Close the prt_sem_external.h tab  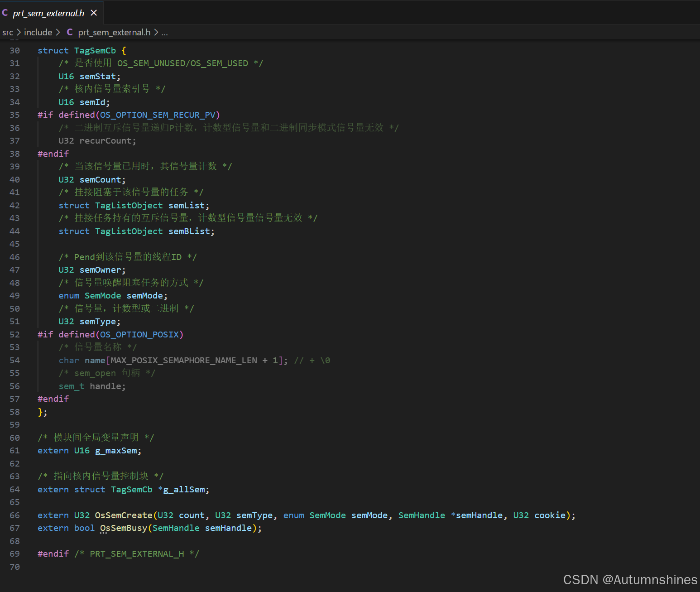click(94, 13)
